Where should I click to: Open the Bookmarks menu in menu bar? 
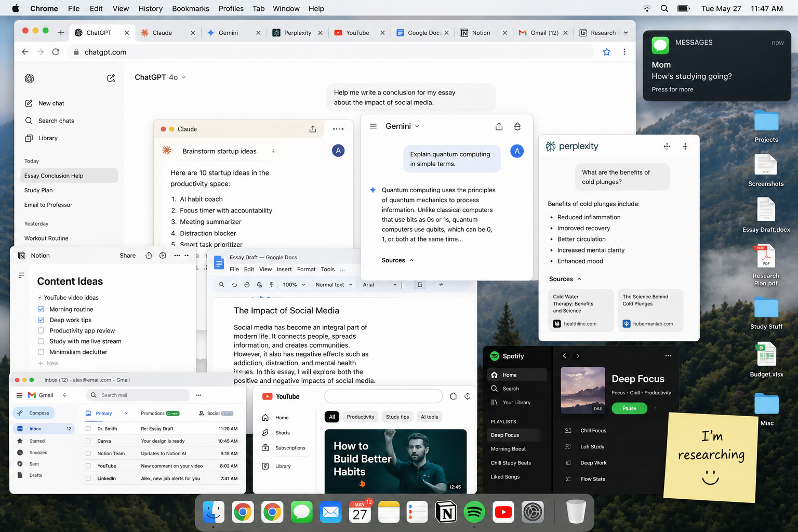pyautogui.click(x=191, y=8)
